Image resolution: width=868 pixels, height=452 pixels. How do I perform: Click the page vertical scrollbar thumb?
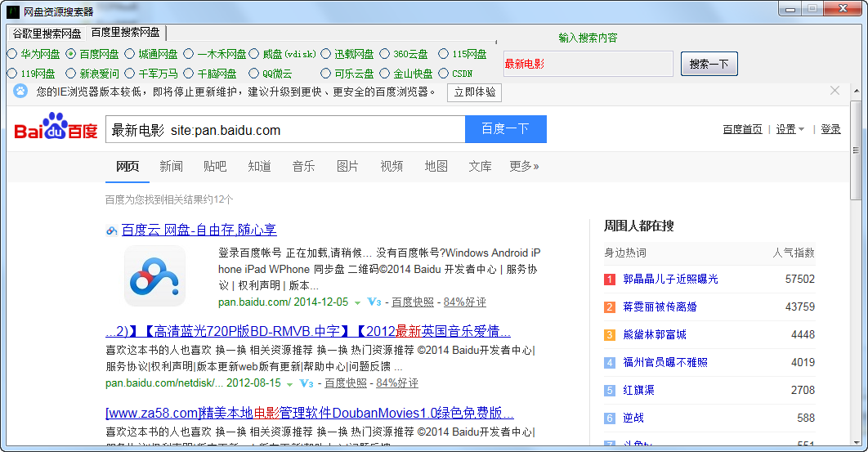(x=856, y=150)
